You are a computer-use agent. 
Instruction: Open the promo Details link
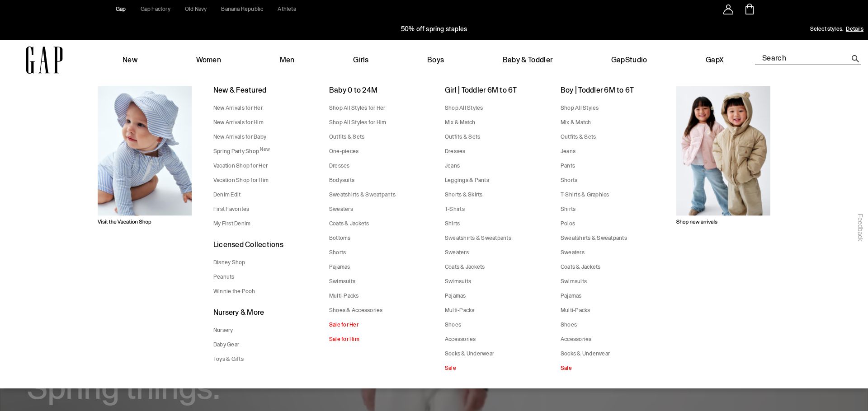coord(854,29)
